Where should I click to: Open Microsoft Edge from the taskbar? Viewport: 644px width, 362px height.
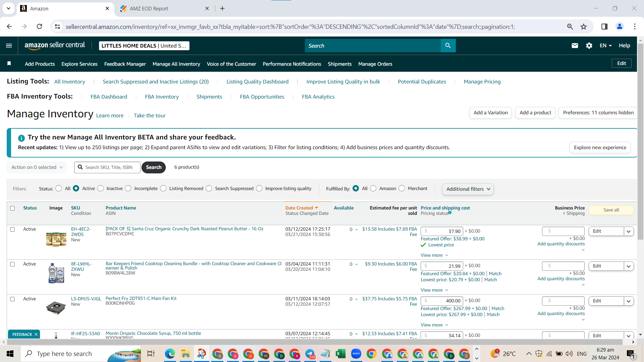[170, 354]
